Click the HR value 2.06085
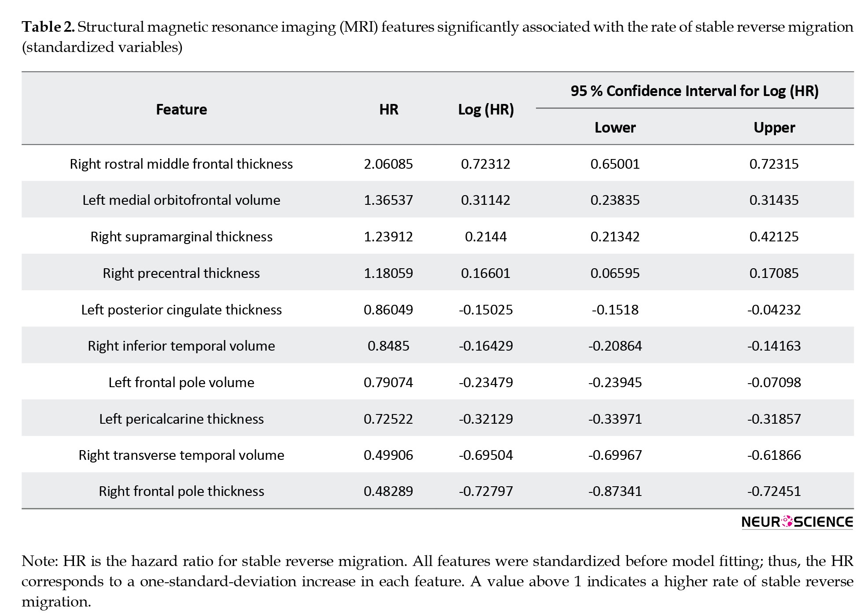The width and height of the screenshot is (868, 614). tap(388, 164)
